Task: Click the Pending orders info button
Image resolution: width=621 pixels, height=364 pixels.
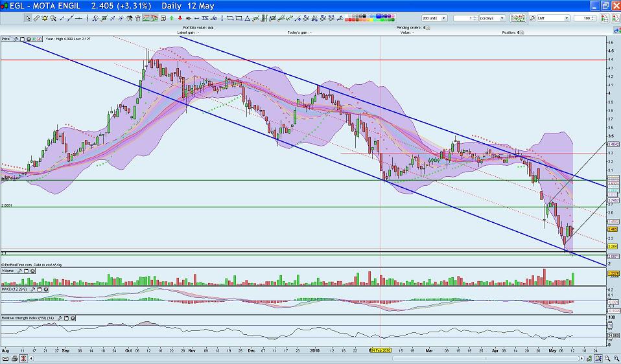Action: coord(428,28)
